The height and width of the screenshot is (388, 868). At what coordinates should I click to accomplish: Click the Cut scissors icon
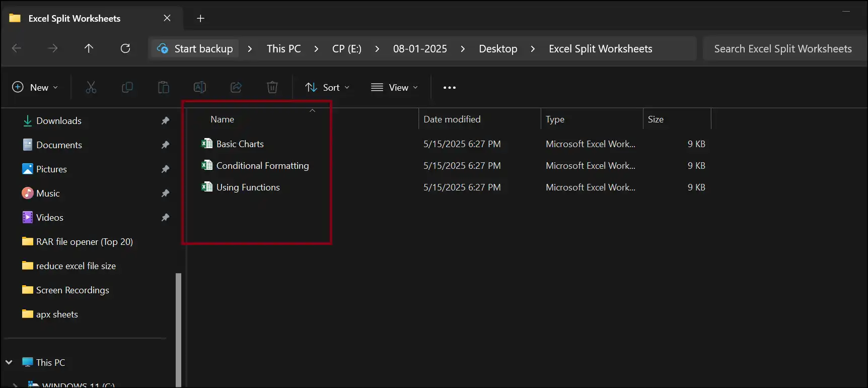coord(91,87)
